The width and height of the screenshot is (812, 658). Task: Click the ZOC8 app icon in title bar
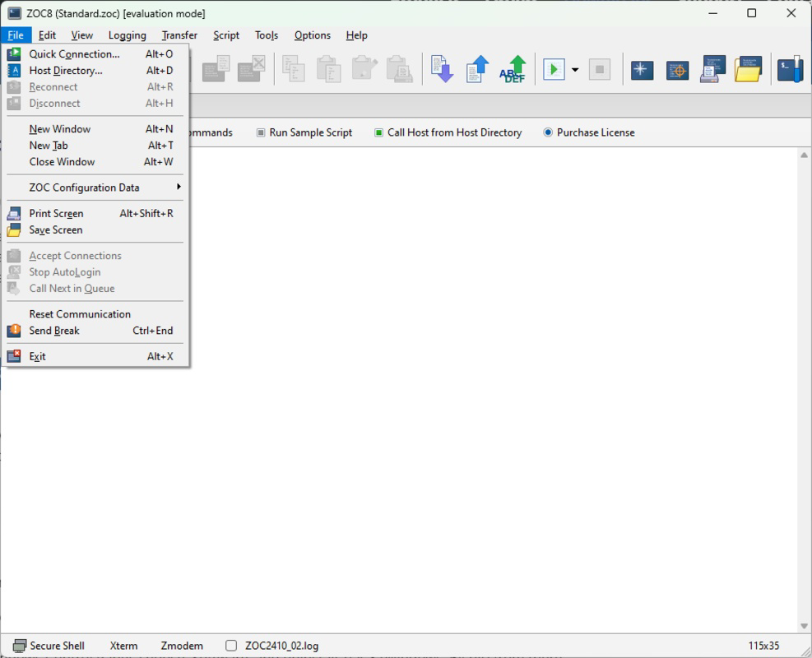(x=14, y=13)
